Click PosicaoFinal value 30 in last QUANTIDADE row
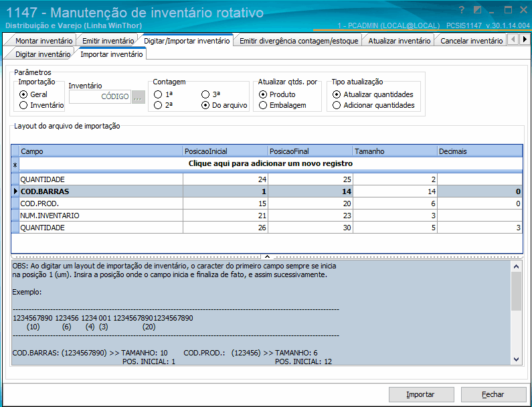The height and width of the screenshot is (407, 532). pos(311,228)
